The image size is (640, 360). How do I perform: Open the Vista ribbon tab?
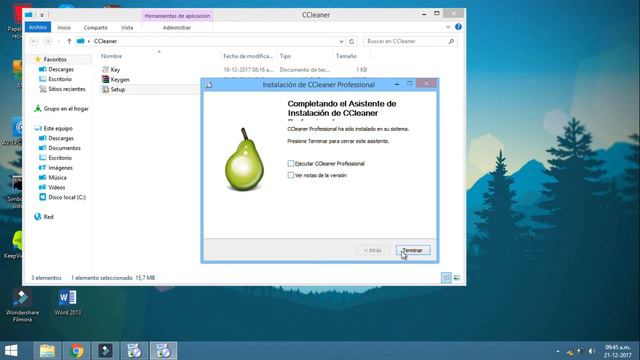(x=127, y=28)
